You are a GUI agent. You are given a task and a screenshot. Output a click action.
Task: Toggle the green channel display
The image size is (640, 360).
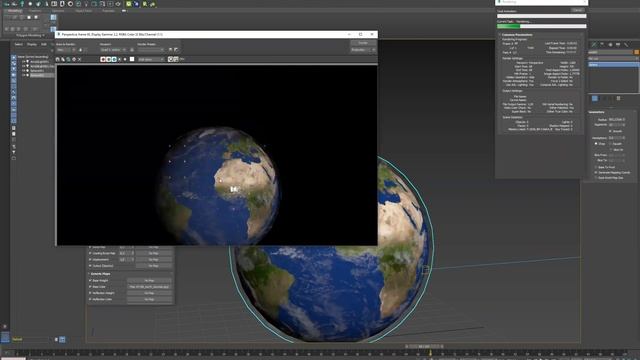(108, 59)
